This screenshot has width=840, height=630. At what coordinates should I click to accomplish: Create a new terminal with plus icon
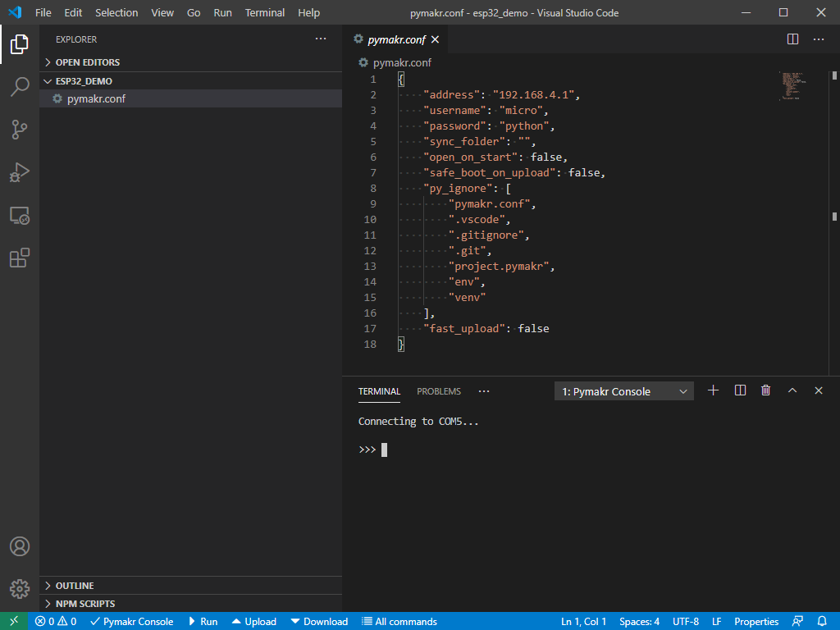(713, 391)
